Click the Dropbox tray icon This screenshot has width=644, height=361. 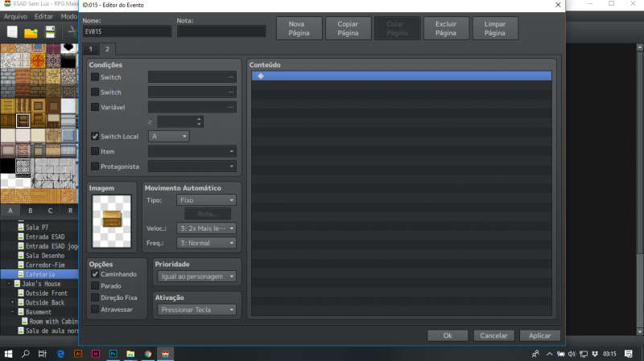(x=595, y=354)
